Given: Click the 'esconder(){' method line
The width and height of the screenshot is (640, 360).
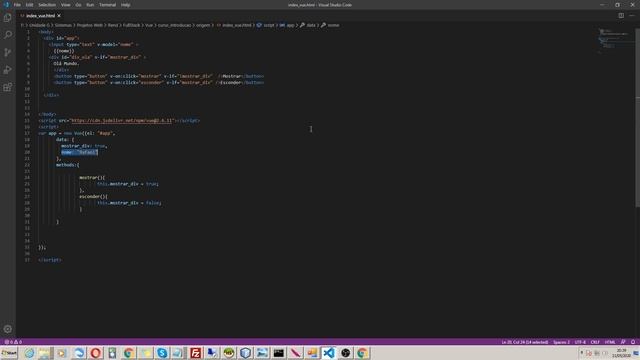Looking at the screenshot, I should pyautogui.click(x=93, y=196).
